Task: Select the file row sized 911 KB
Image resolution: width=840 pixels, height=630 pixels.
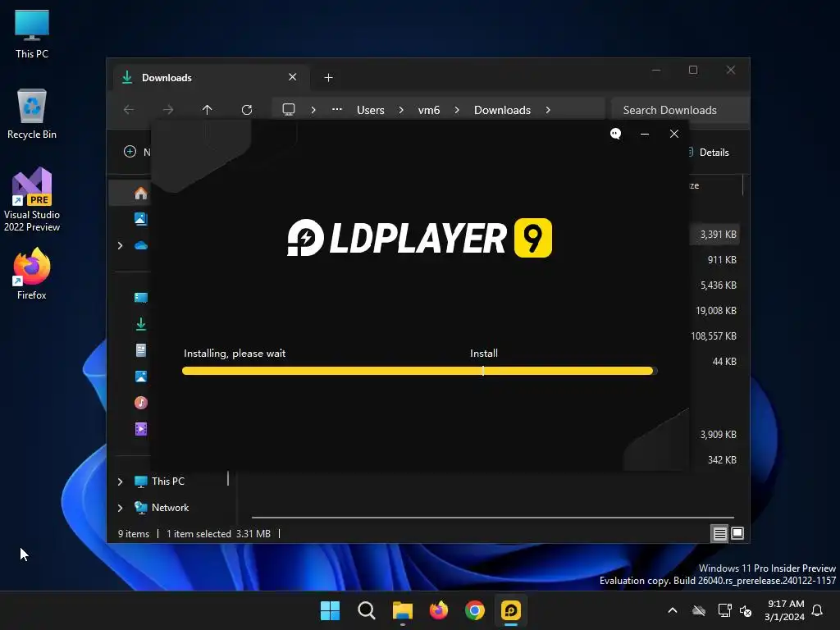Action: (722, 260)
